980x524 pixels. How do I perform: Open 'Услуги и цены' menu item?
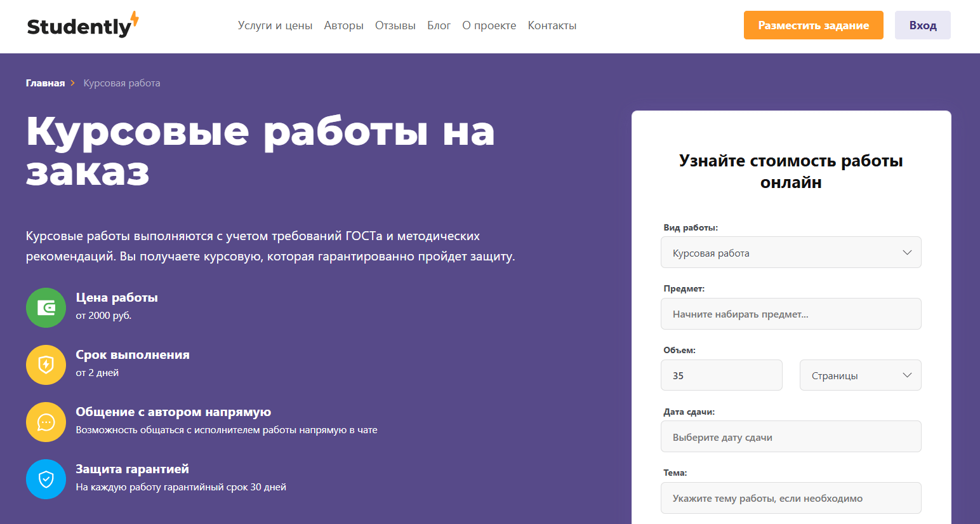[x=275, y=25]
